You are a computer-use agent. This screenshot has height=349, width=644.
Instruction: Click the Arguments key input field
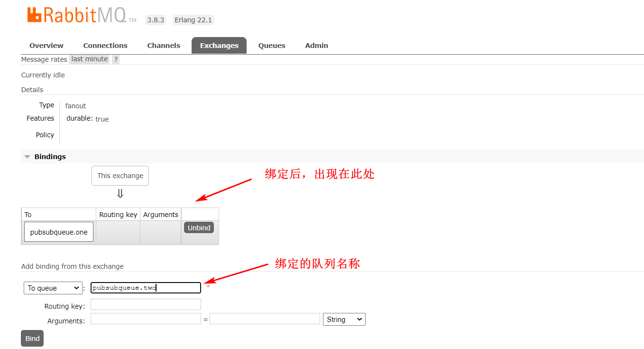[x=146, y=319]
